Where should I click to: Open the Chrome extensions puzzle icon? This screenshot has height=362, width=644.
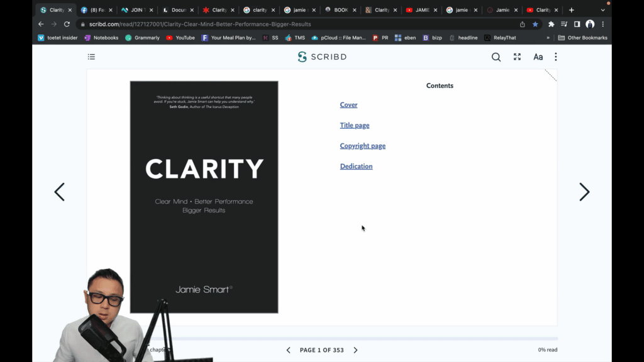(x=551, y=25)
